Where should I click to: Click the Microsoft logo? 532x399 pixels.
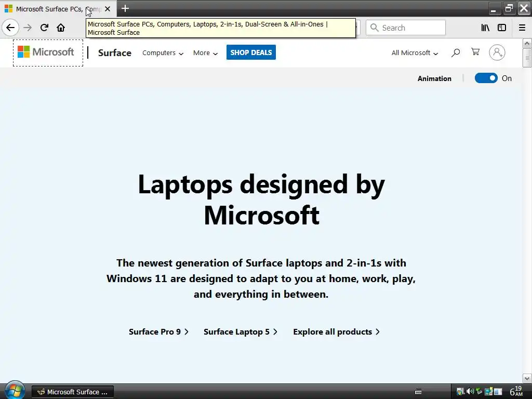46,52
